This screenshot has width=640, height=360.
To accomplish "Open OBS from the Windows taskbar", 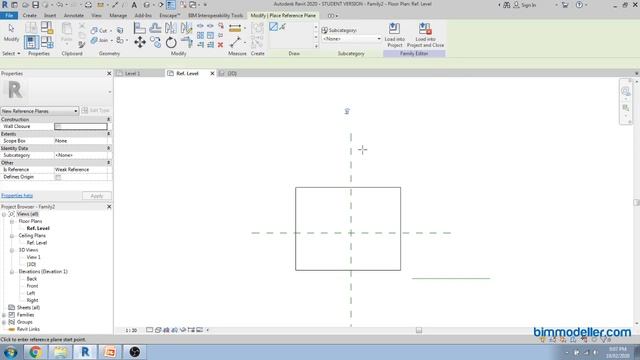I will pyautogui.click(x=135, y=352).
